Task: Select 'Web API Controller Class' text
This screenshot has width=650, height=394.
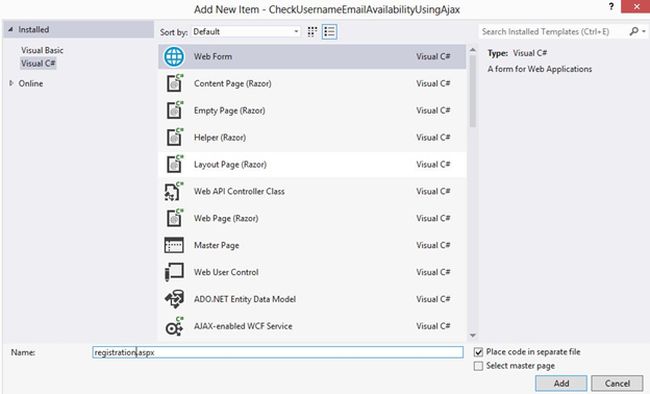Action: [239, 191]
